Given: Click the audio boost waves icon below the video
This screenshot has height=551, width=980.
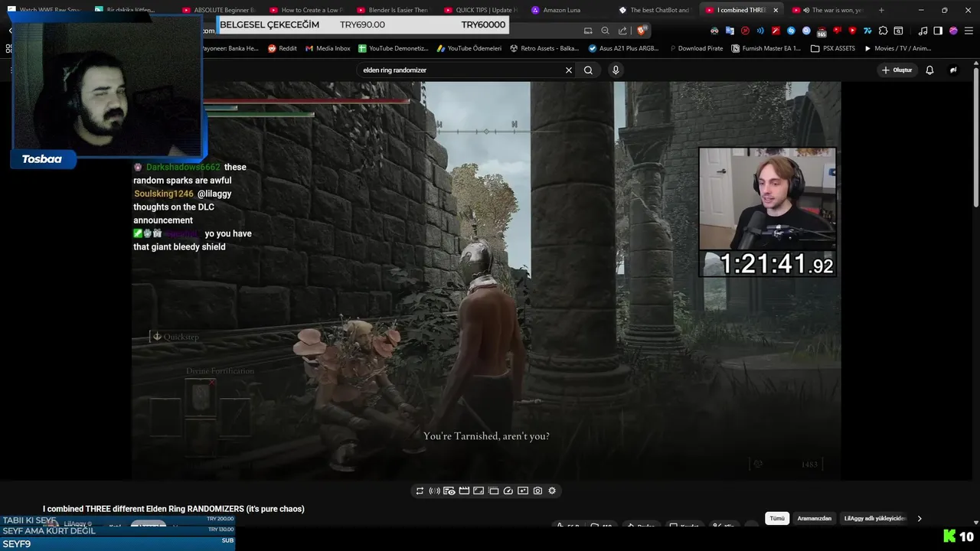Looking at the screenshot, I should click(434, 491).
